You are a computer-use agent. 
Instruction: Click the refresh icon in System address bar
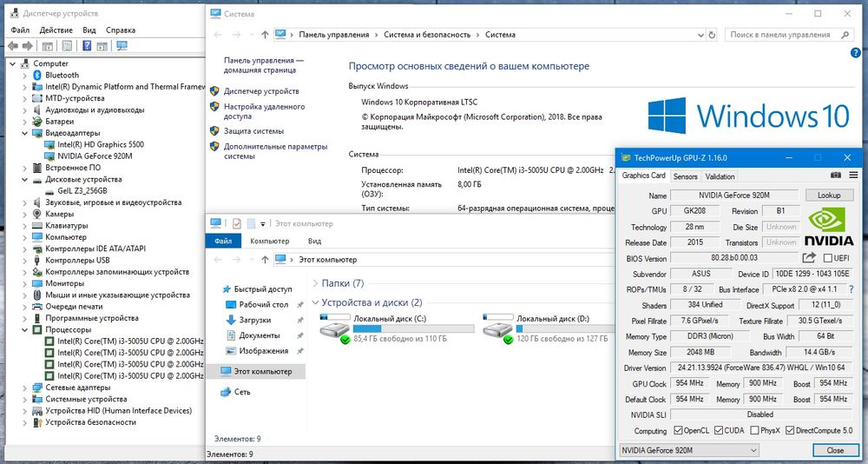(x=712, y=35)
